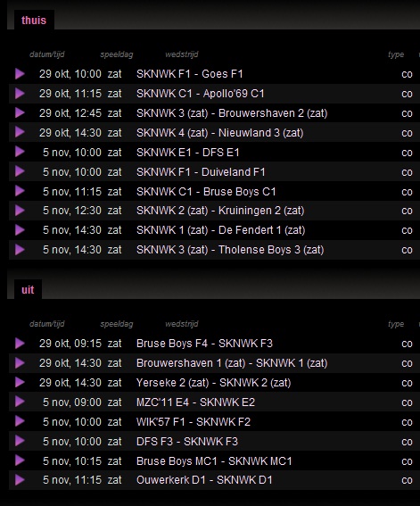
Task: Click arrow icon for SKNWK 1 - De Fendert 1
Action: point(20,230)
